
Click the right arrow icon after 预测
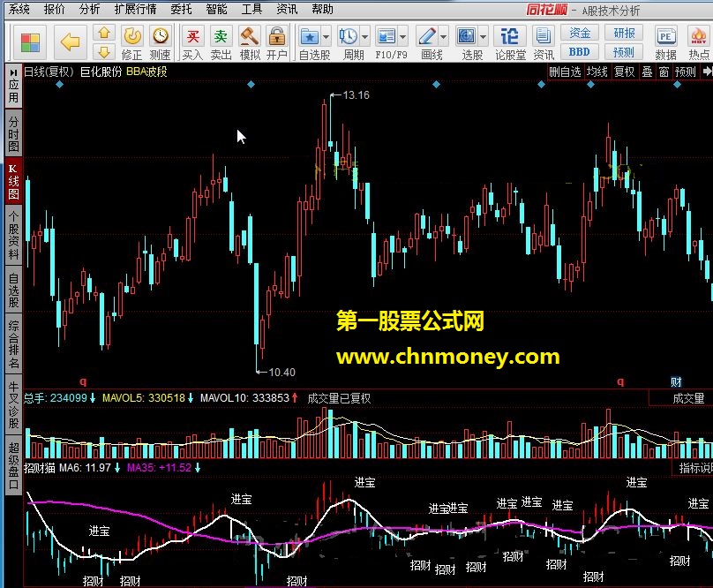[x=707, y=72]
